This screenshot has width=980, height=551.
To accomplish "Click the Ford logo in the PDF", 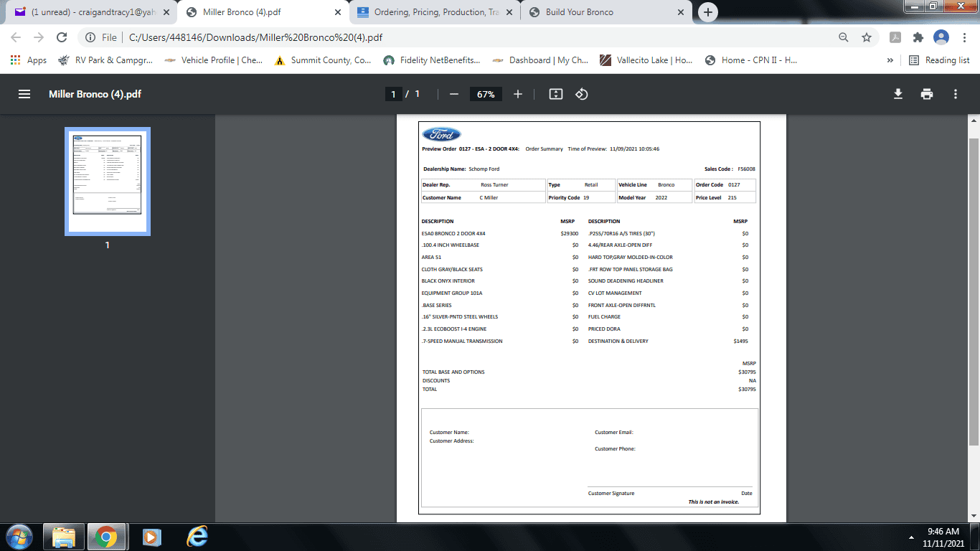I will [x=441, y=134].
